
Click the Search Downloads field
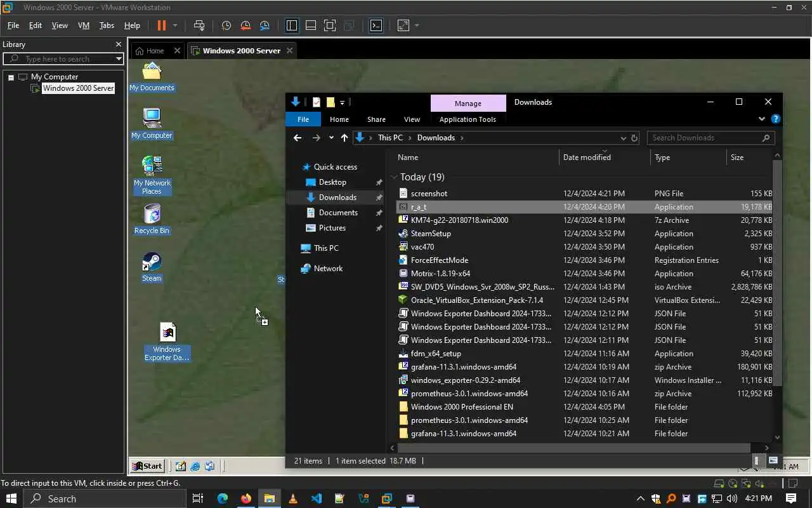point(710,138)
